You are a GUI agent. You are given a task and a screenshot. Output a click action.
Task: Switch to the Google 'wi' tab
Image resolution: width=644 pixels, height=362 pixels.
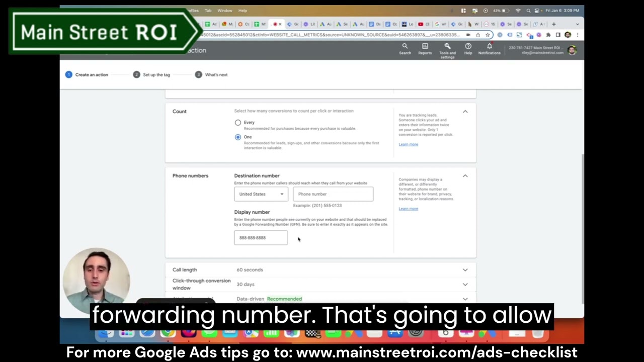click(440, 24)
